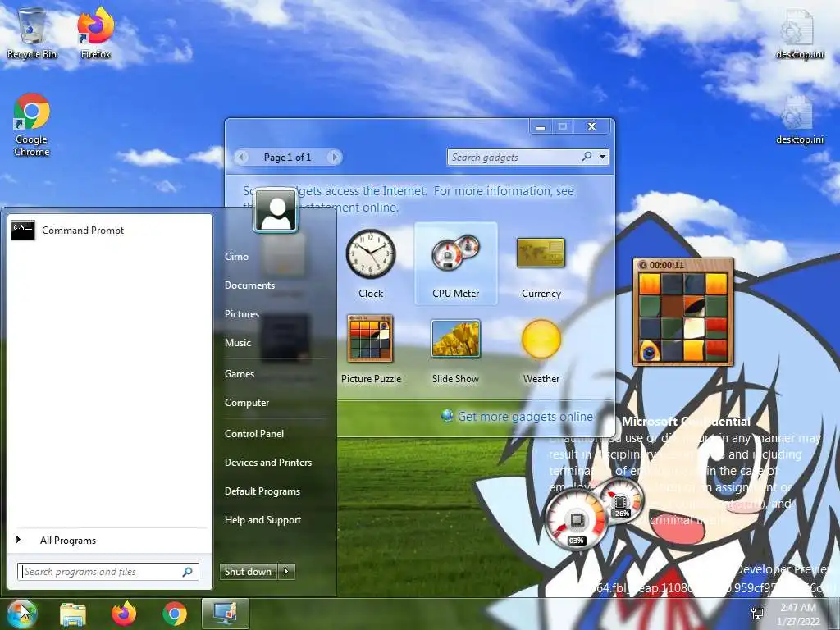The height and width of the screenshot is (630, 840).
Task: Open Games from Start menu
Action: (240, 374)
